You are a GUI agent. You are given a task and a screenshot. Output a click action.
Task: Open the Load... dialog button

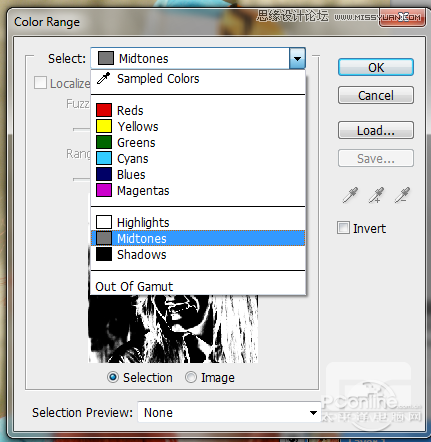[376, 130]
